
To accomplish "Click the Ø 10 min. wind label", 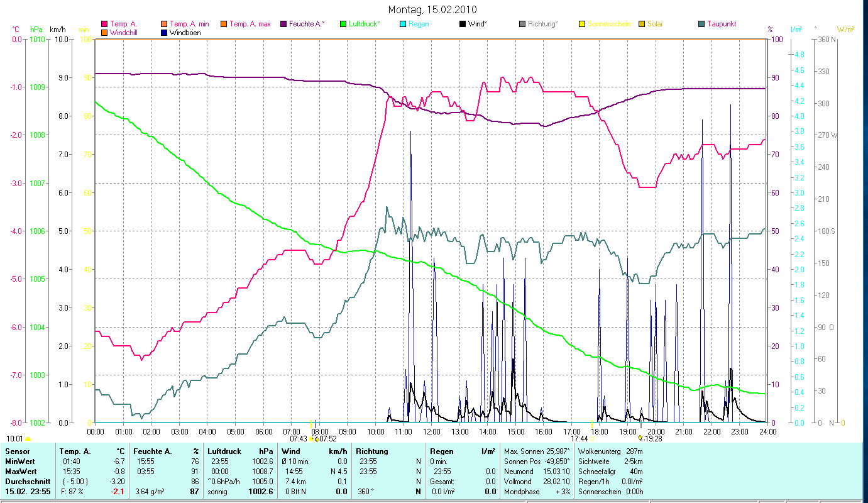I will pyautogui.click(x=295, y=462).
